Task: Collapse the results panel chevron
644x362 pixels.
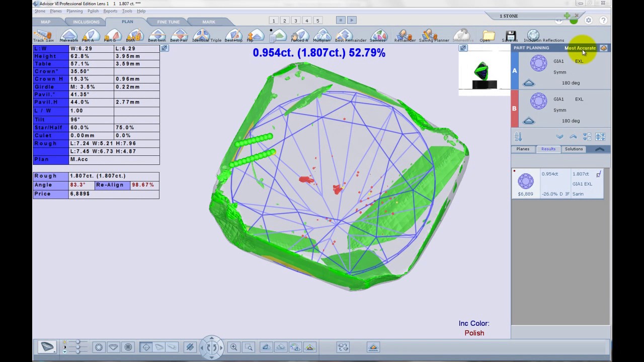Action: coord(600,149)
